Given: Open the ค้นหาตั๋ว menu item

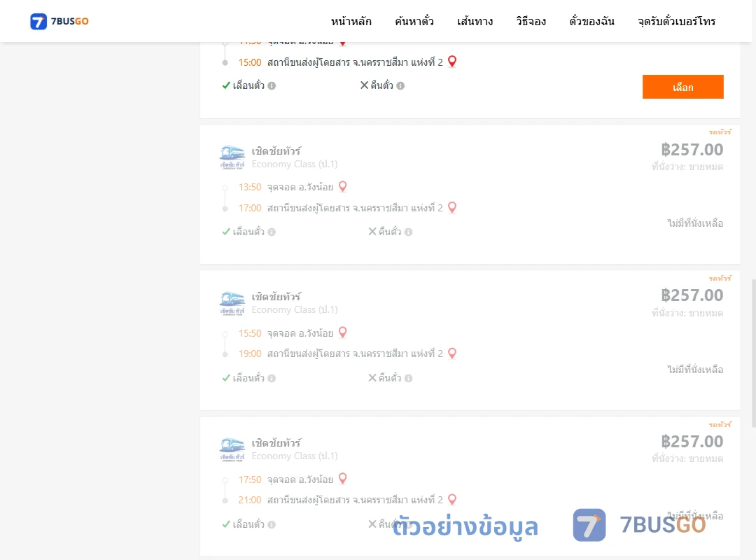Looking at the screenshot, I should (414, 21).
